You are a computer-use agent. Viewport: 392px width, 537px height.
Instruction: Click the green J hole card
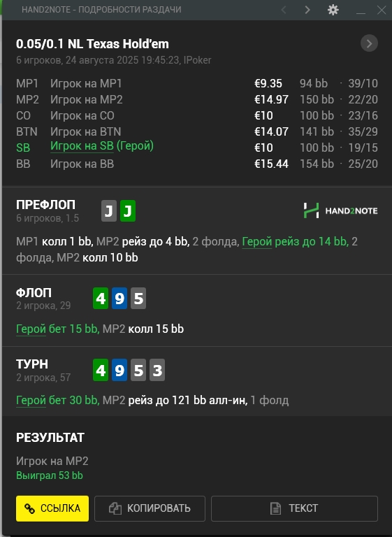tap(128, 211)
